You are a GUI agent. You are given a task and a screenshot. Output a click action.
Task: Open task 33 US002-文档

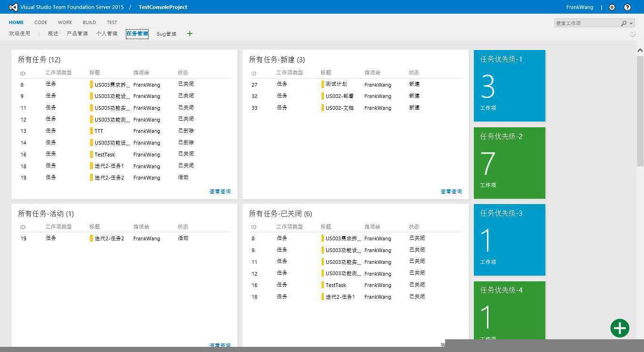[339, 108]
